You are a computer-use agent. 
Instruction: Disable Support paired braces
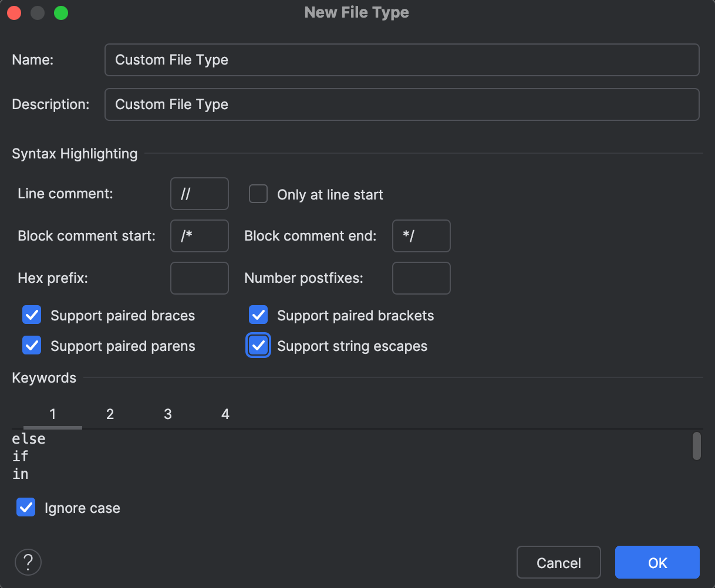tap(31, 315)
